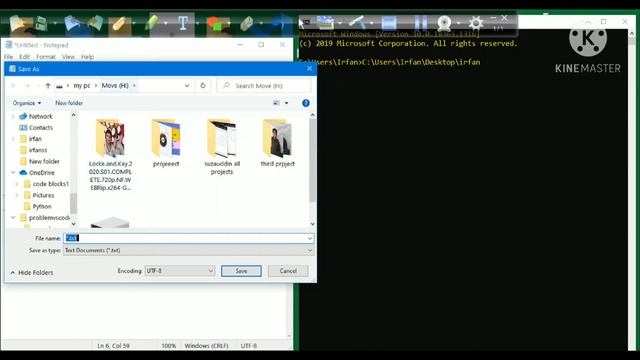Select the pencil tool in recorder toolbar
This screenshot has height=360, width=640.
point(119,24)
